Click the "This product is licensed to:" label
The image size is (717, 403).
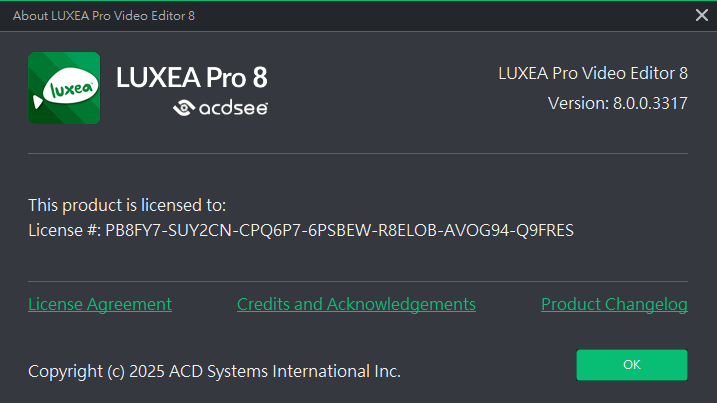[x=127, y=205]
